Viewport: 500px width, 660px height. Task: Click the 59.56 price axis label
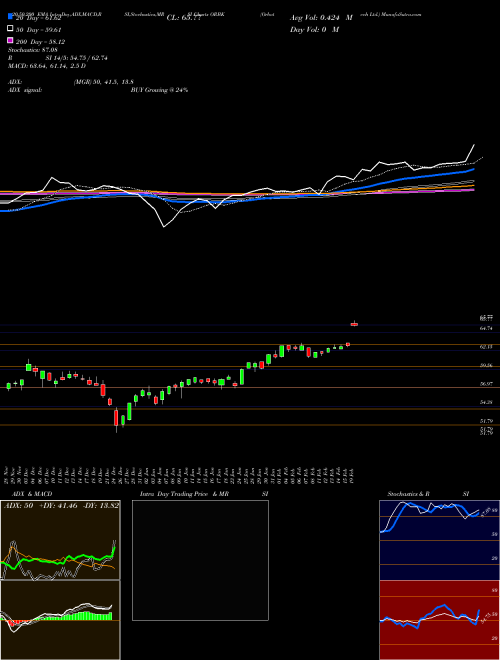coord(486,365)
